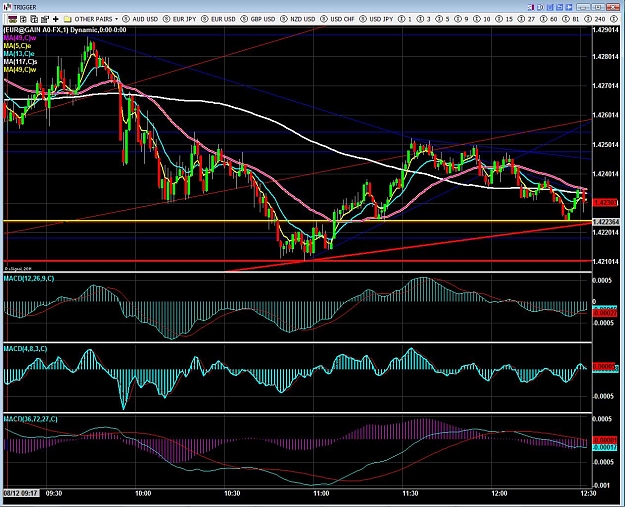
Task: Click the red current price tag 1.4230
Action: (x=605, y=203)
